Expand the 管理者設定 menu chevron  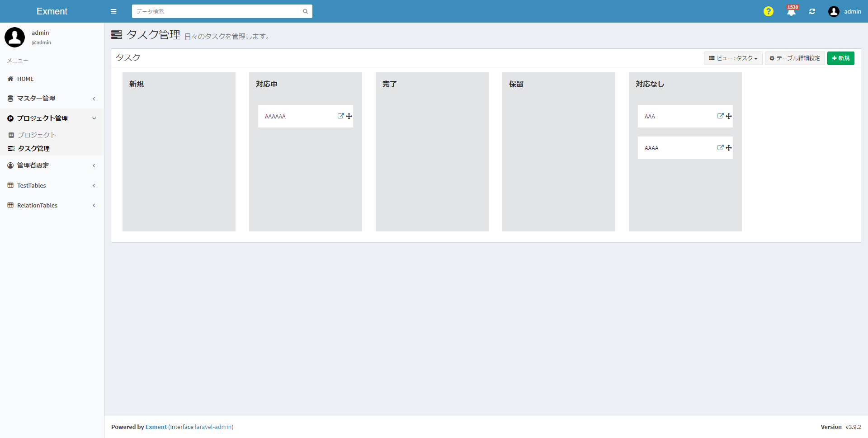click(x=94, y=165)
